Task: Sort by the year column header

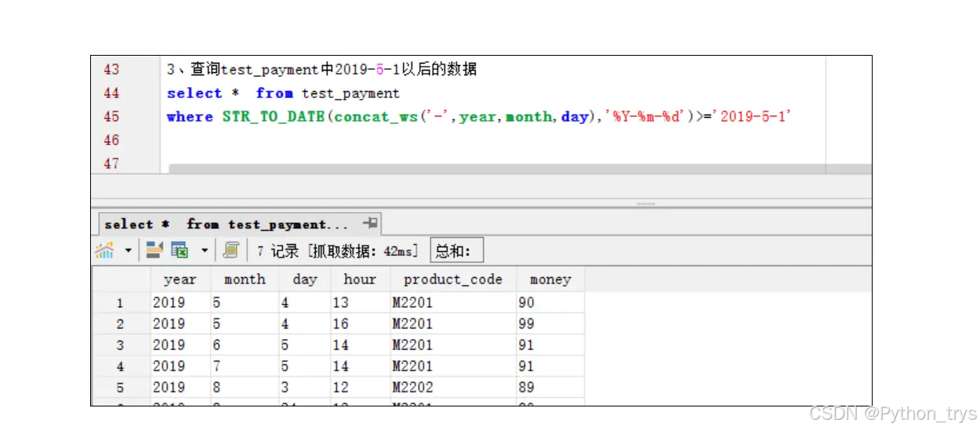Action: 180,279
